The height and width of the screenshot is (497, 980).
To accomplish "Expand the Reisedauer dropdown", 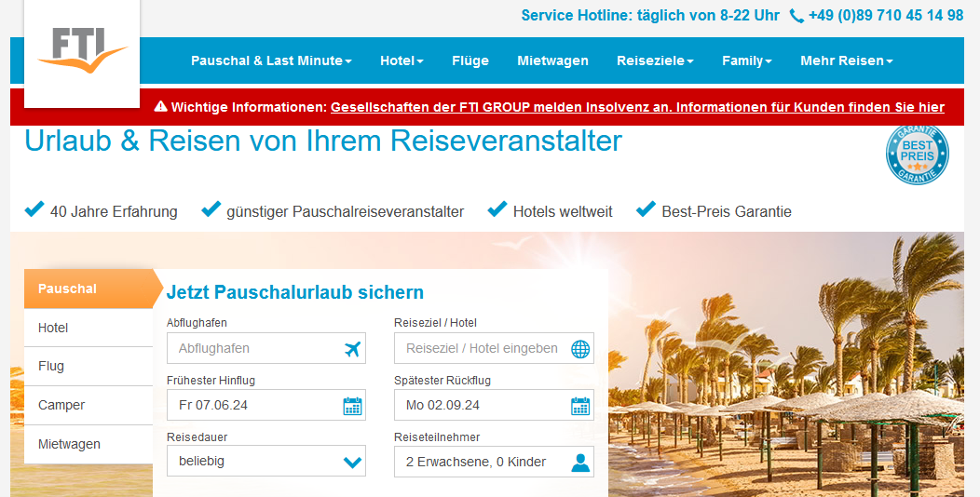I will (x=352, y=463).
